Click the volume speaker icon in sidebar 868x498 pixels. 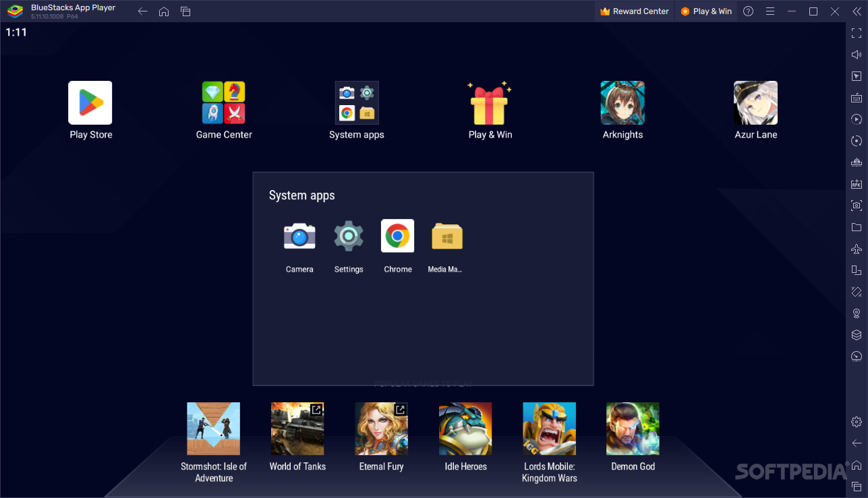pyautogui.click(x=857, y=55)
